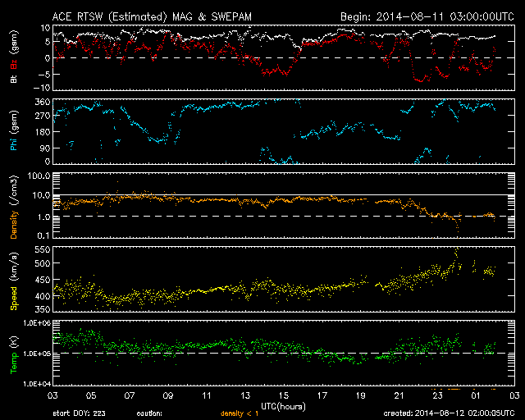
Task: Click the UTC(hours) axis title
Action: click(x=283, y=407)
